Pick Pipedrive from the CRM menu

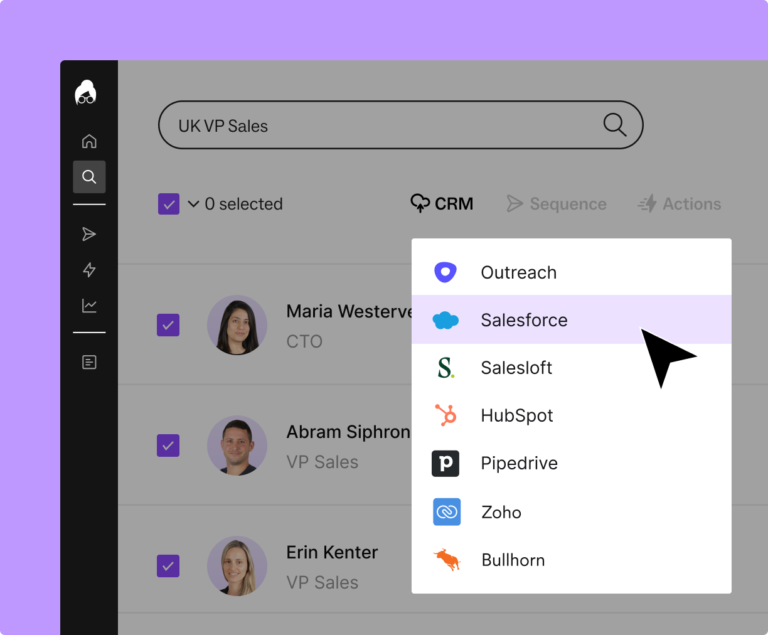click(518, 464)
